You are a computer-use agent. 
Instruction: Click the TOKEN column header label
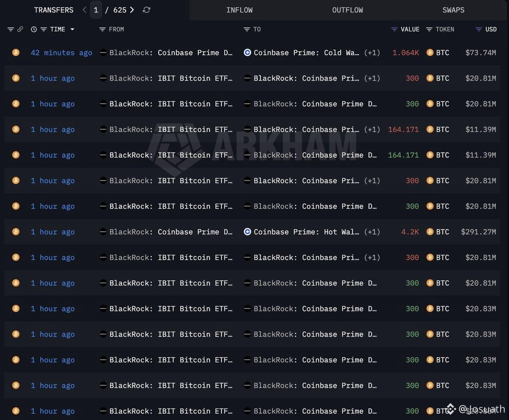pos(445,29)
